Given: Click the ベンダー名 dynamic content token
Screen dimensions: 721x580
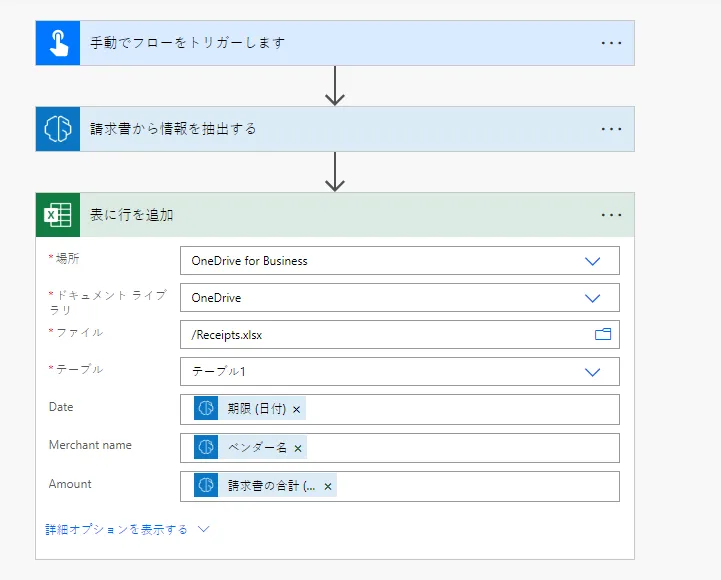Looking at the screenshot, I should click(x=256, y=448).
